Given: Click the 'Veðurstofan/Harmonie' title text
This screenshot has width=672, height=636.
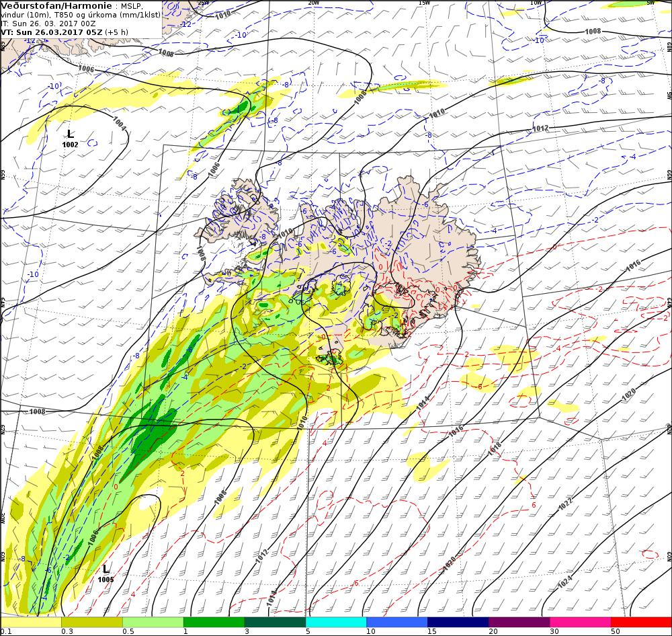Looking at the screenshot, I should (57, 6).
